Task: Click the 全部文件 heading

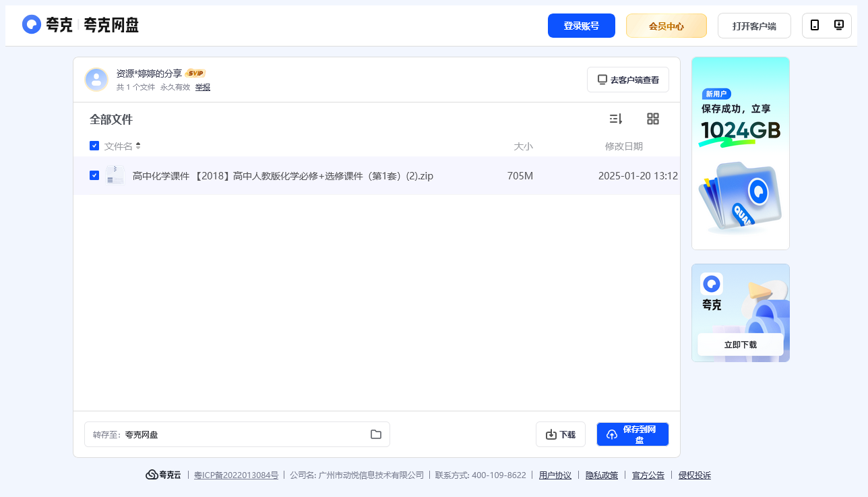Action: click(x=111, y=119)
